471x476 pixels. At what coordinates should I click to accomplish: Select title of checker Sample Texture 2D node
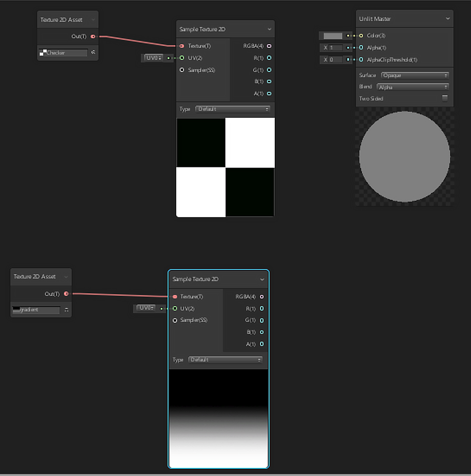tap(202, 29)
